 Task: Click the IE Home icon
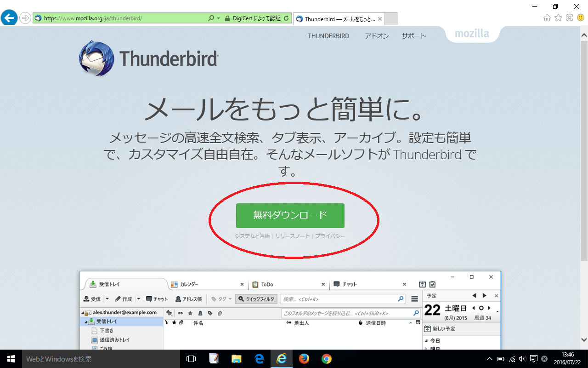[547, 18]
